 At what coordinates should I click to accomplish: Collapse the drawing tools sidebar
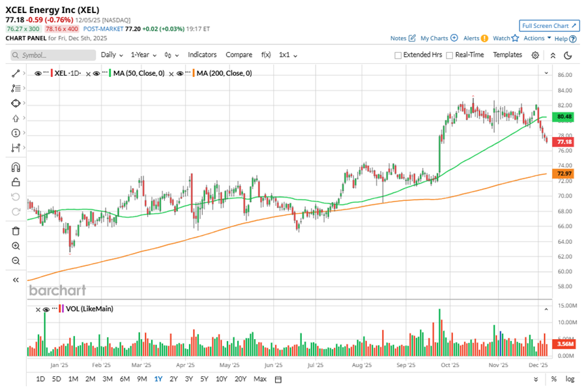click(16, 280)
